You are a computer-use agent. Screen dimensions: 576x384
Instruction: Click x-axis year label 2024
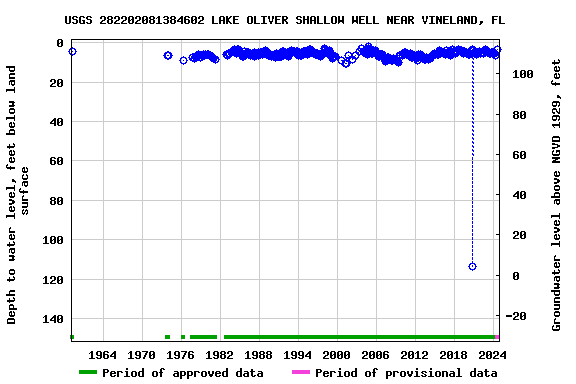[x=492, y=355]
